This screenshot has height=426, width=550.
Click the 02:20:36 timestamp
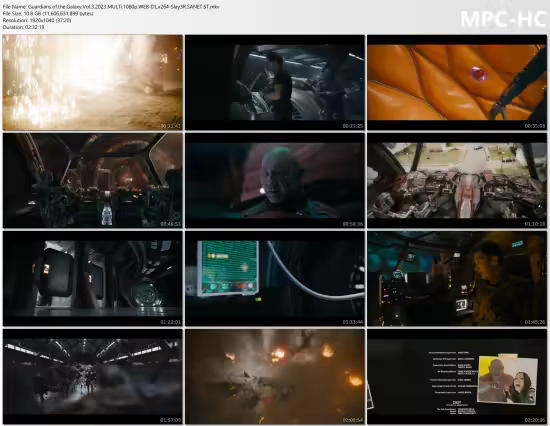pyautogui.click(x=535, y=420)
